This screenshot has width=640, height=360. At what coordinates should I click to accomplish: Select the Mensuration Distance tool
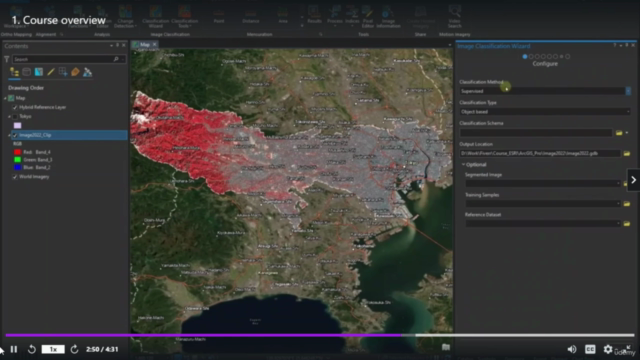click(251, 16)
